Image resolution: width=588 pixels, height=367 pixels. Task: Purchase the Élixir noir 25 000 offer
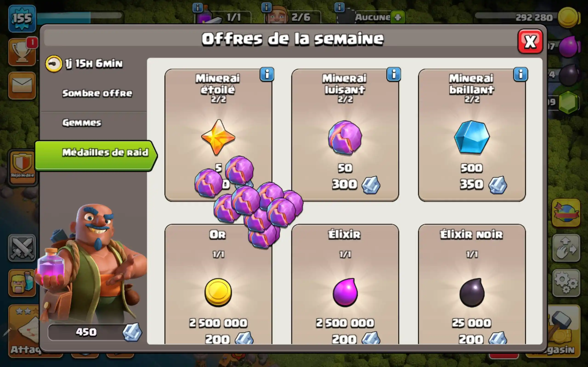point(472,284)
